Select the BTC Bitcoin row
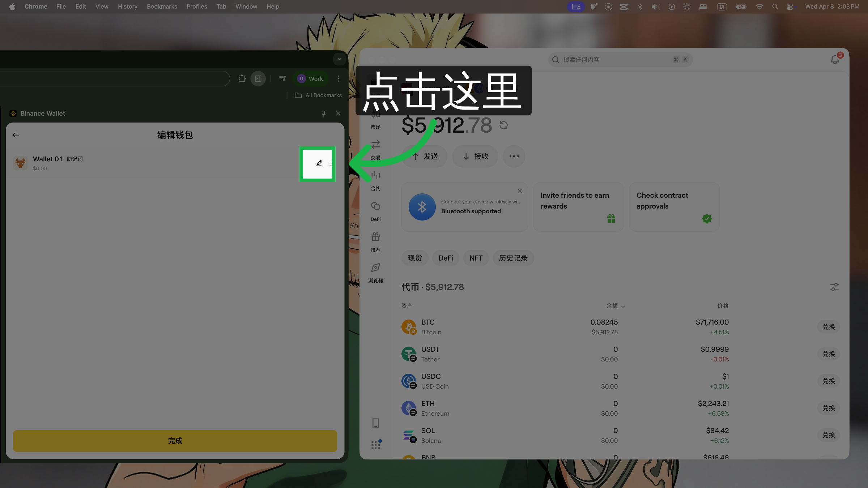 (x=620, y=327)
